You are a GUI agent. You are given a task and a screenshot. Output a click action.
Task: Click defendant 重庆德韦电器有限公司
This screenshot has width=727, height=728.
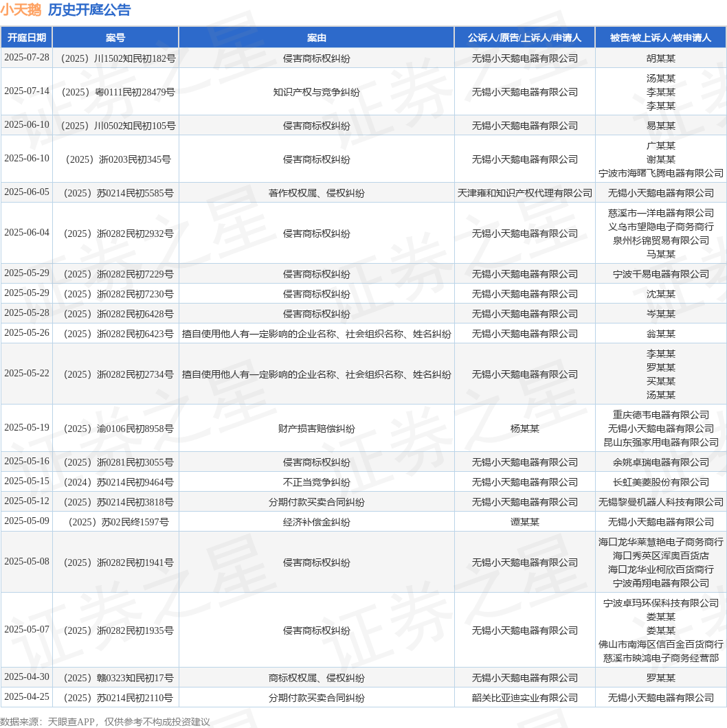click(660, 415)
